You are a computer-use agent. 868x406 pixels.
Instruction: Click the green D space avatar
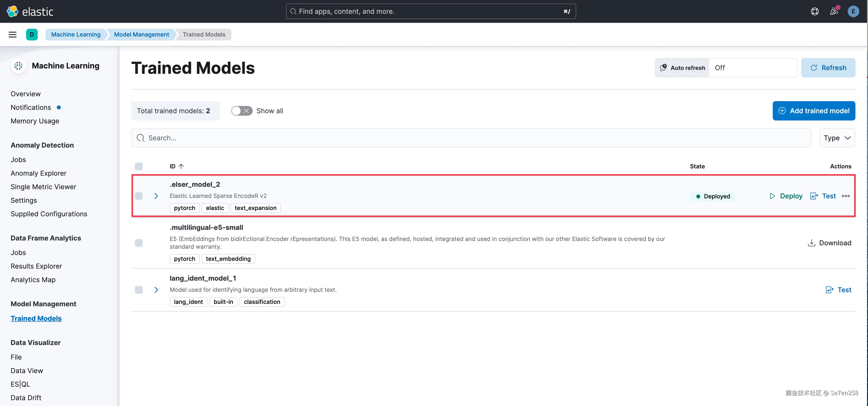32,34
